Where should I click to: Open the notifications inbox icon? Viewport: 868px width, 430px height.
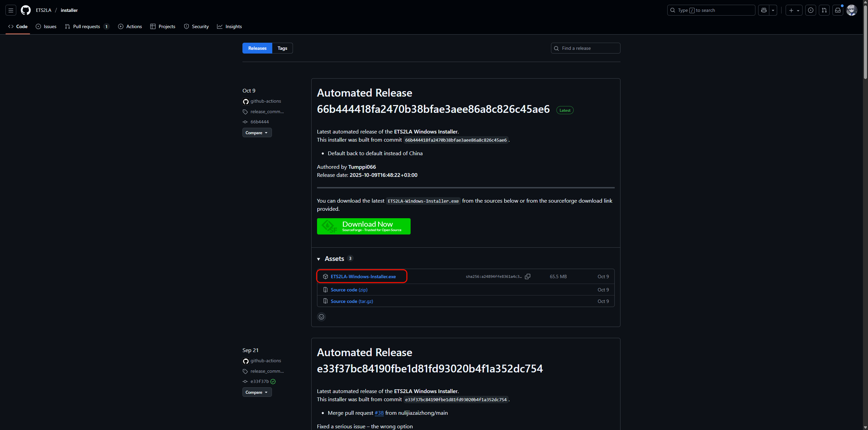tap(838, 10)
